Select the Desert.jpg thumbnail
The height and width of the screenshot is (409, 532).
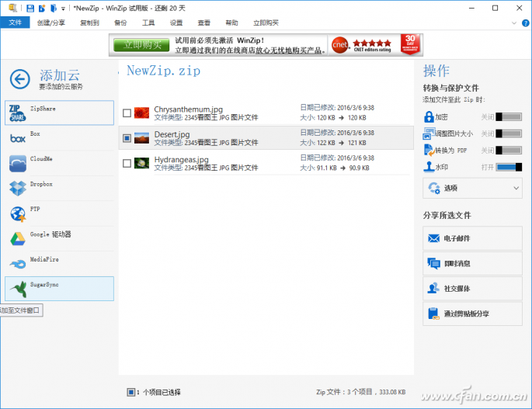[x=141, y=138]
